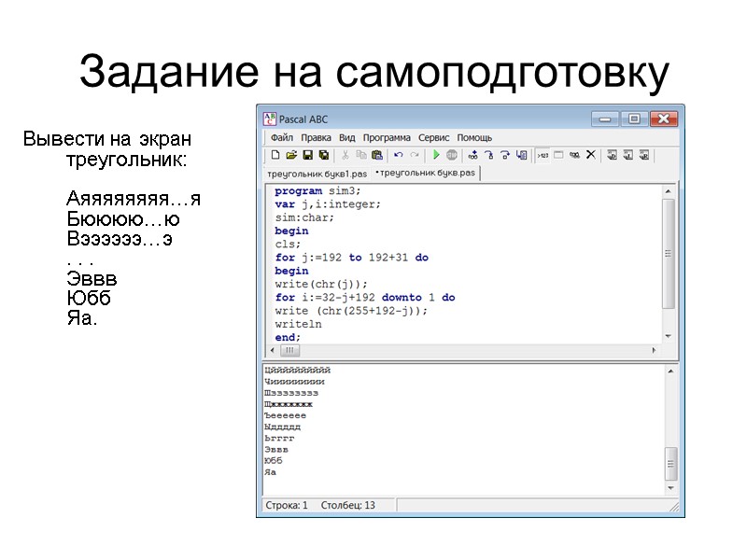Open the Правка menu

(316, 137)
